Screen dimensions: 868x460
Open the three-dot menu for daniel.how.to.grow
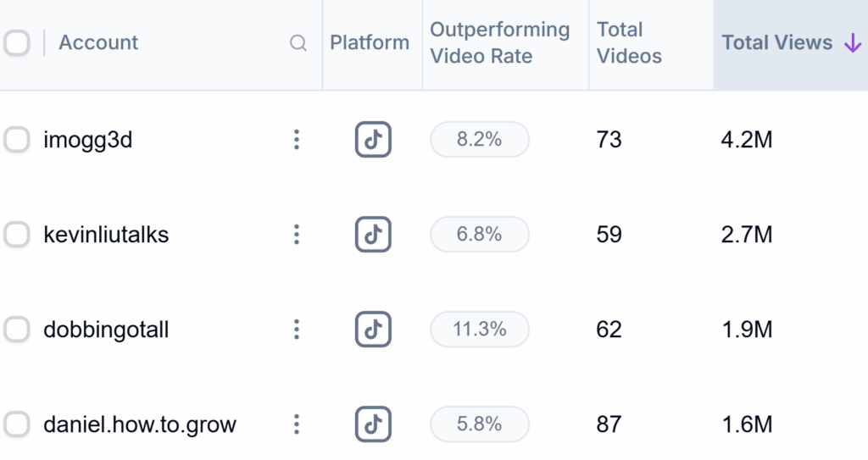pos(296,424)
